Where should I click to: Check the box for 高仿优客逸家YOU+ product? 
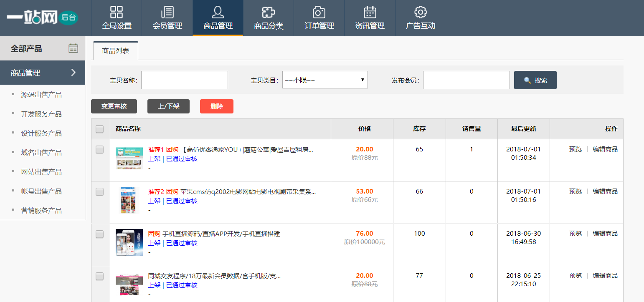pyautogui.click(x=99, y=149)
